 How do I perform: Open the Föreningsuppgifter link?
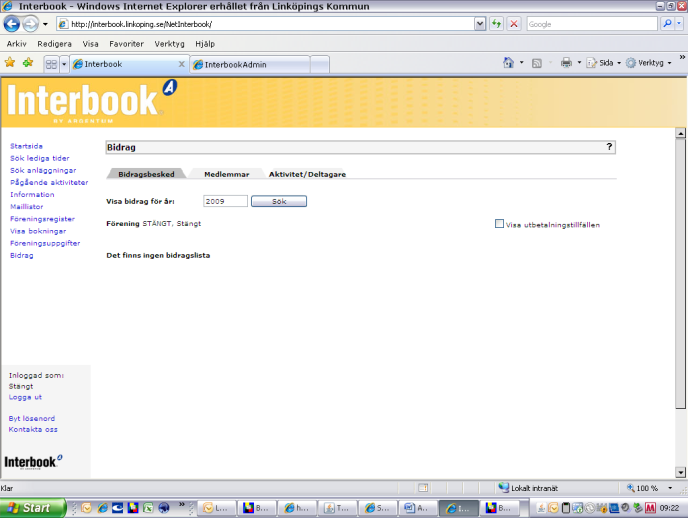point(45,243)
